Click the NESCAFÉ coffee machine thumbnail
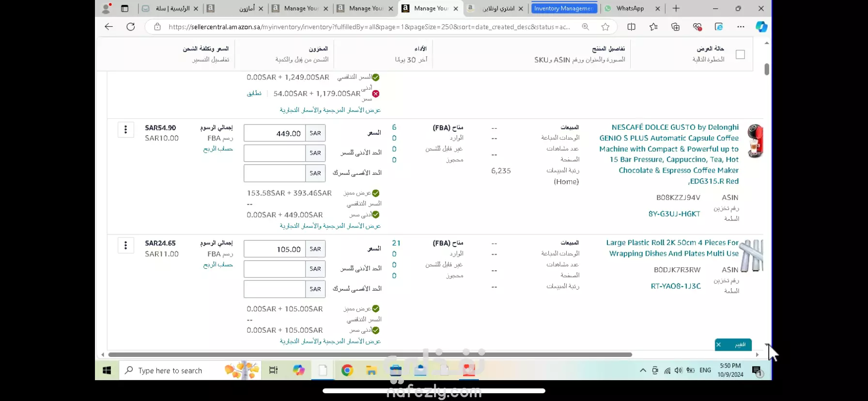Screen dimensions: 868x401 755,141
